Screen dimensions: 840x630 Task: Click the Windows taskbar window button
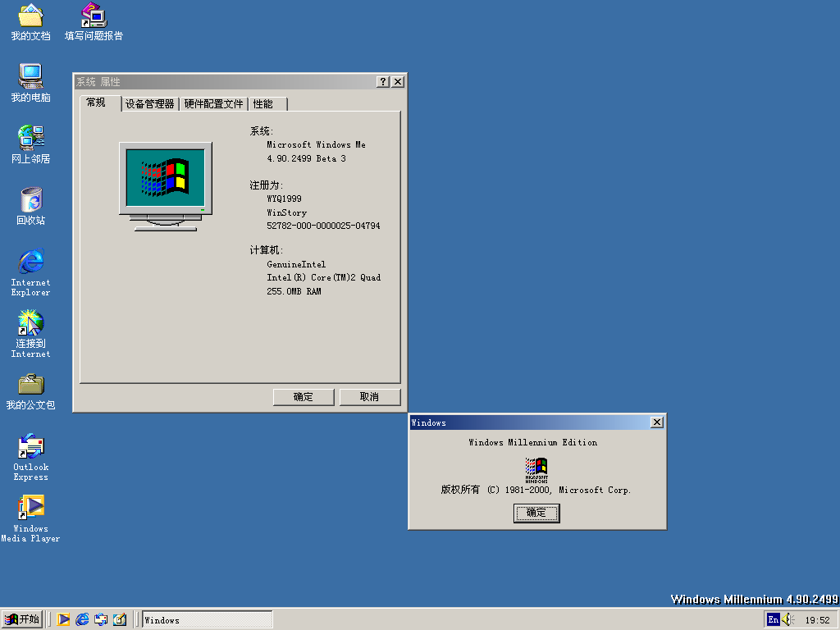pos(207,620)
